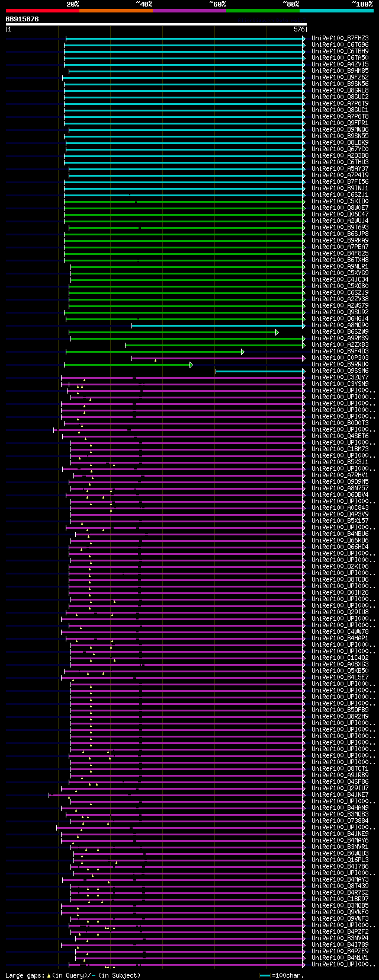Select hit UniRef100_B9RRU0
The width and height of the screenshot is (379, 980).
(340, 364)
